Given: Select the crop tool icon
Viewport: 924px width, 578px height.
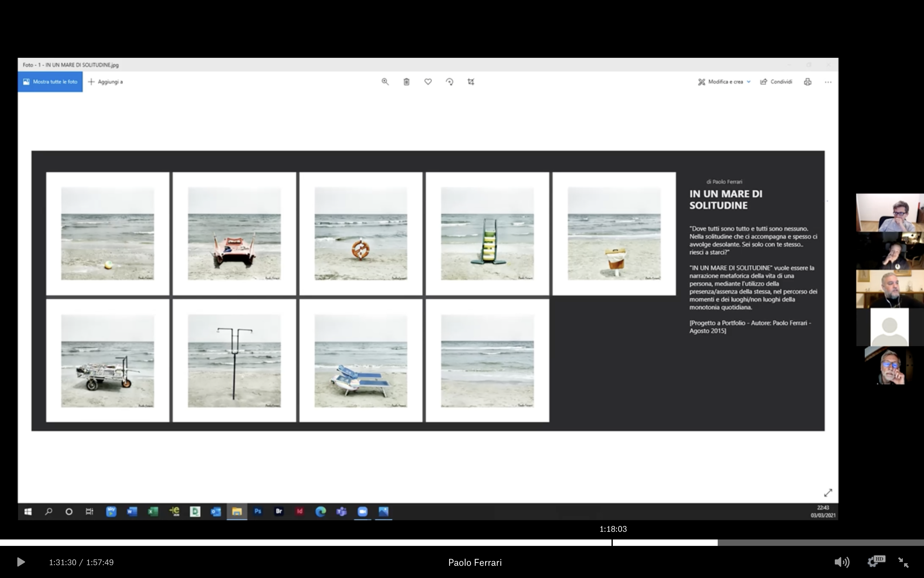Looking at the screenshot, I should (471, 82).
